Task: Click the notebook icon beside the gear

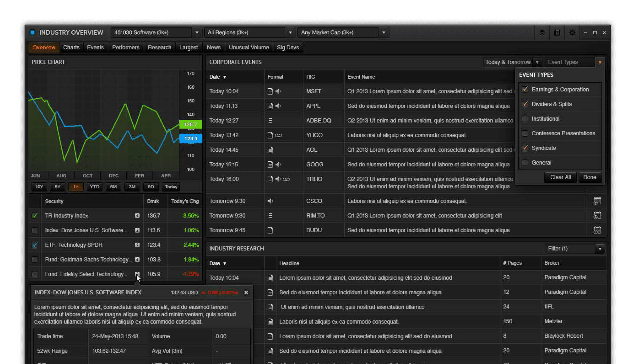Action: pyautogui.click(x=557, y=32)
